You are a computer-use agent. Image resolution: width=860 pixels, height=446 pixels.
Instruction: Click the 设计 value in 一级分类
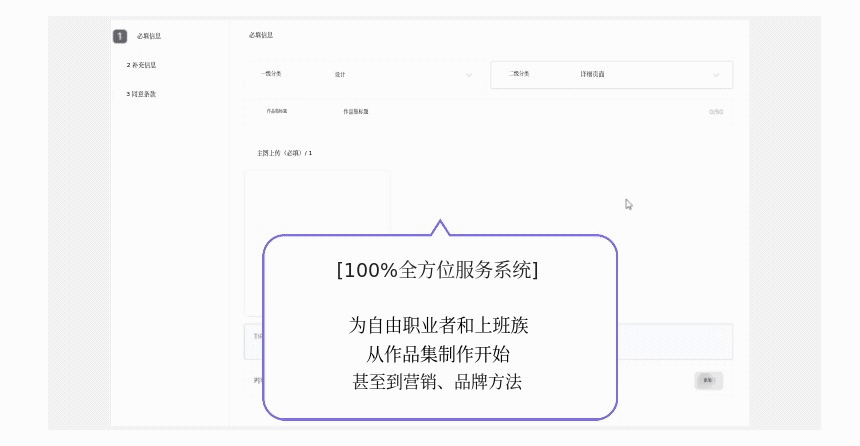(x=341, y=75)
